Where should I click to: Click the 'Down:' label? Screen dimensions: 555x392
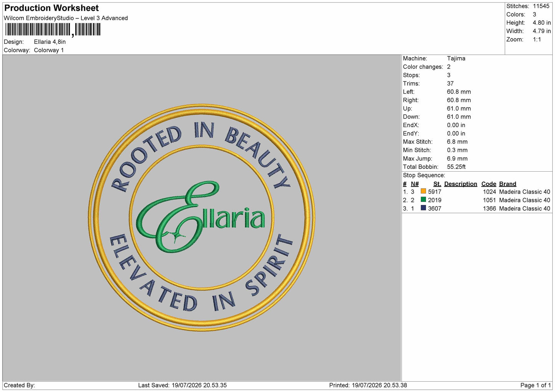click(411, 117)
